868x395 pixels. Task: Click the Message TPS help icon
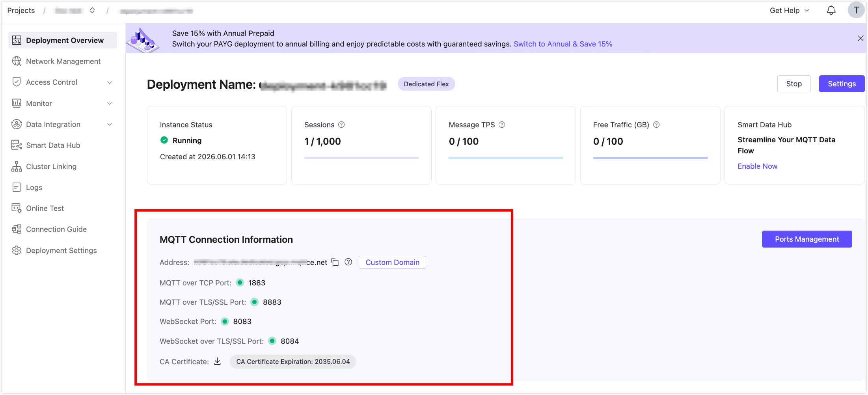click(x=502, y=125)
